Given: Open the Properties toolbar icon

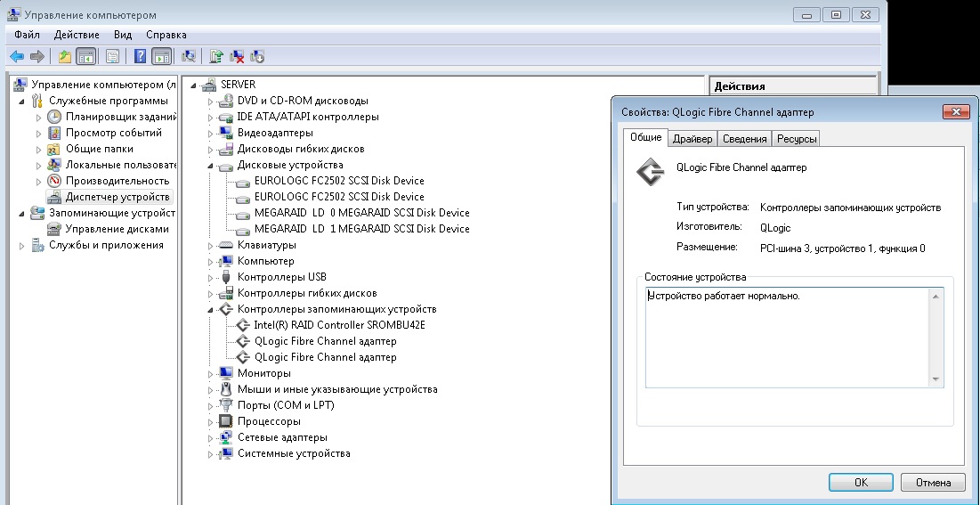Looking at the screenshot, I should pyautogui.click(x=112, y=57).
